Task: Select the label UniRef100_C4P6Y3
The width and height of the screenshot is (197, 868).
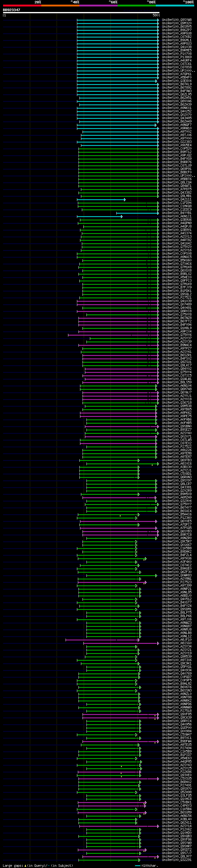Action: (x=177, y=806)
